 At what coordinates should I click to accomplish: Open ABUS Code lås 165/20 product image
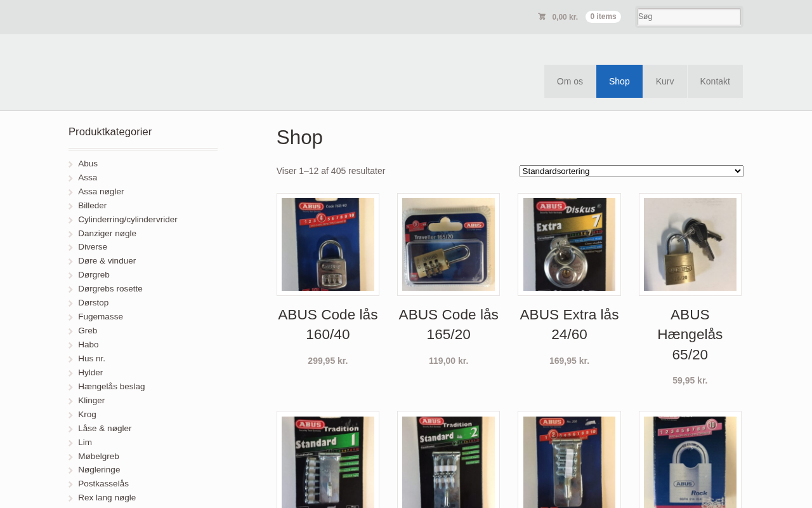tap(449, 244)
